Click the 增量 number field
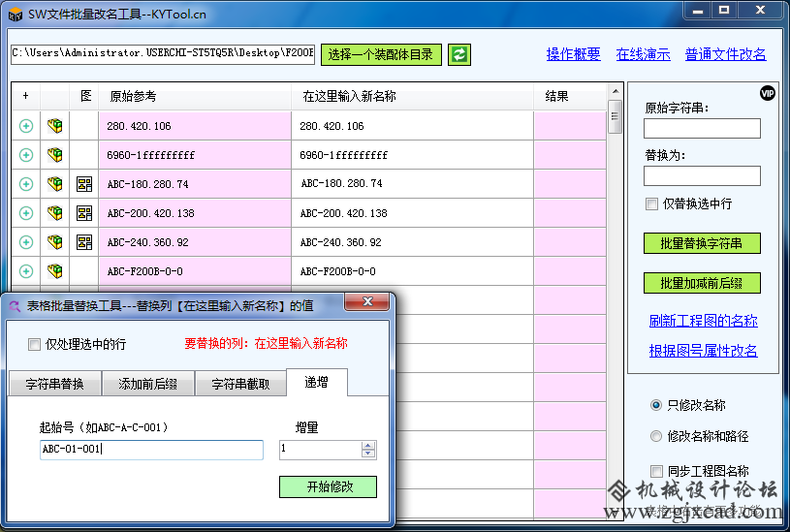 (321, 450)
